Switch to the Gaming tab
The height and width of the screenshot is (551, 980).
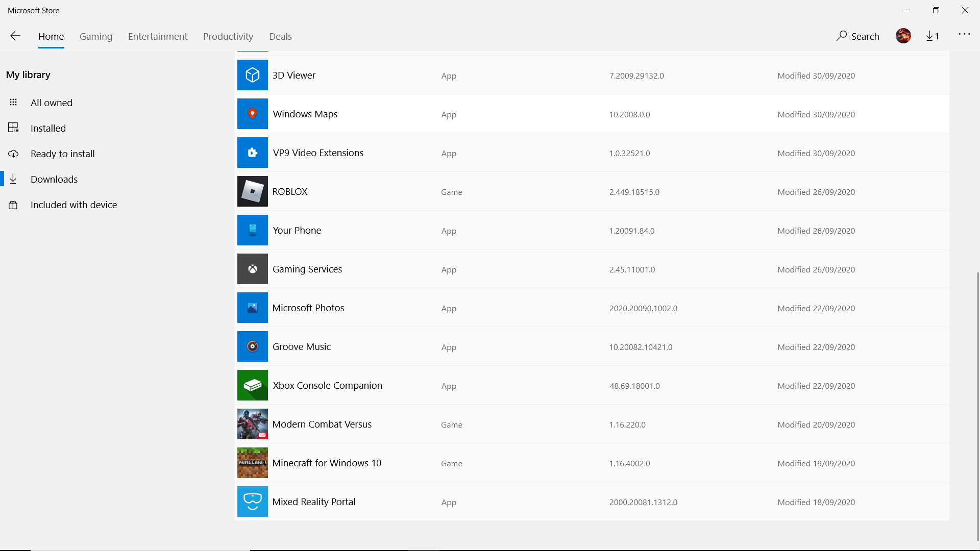click(x=96, y=36)
